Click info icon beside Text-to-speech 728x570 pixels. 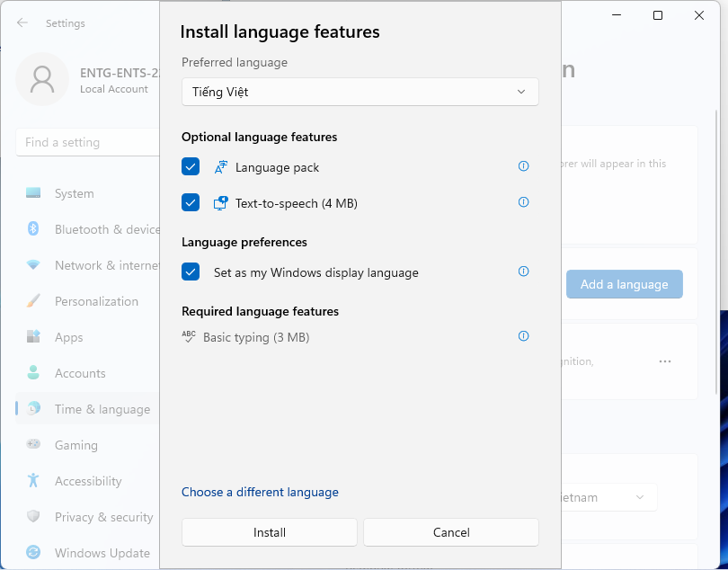click(524, 202)
